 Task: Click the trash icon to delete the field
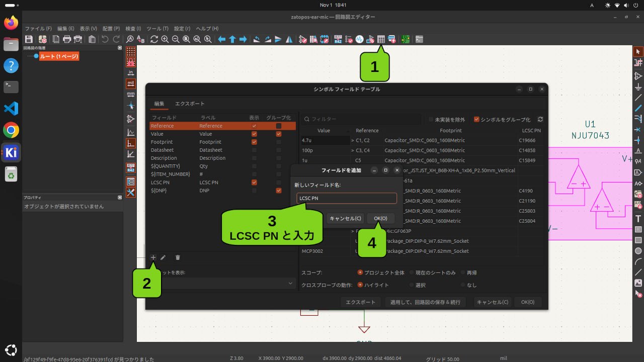178,257
